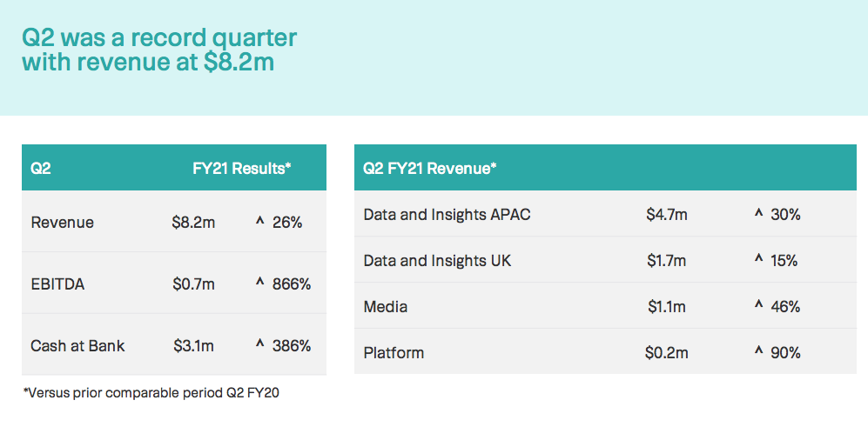Click the up arrow beside 15%
Viewport: 868px width, 447px height.
tap(758, 258)
